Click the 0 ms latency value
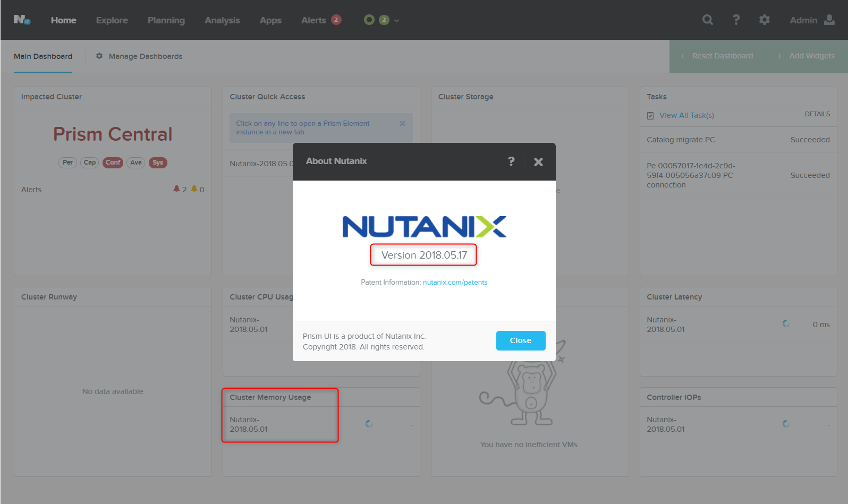 [x=821, y=324]
